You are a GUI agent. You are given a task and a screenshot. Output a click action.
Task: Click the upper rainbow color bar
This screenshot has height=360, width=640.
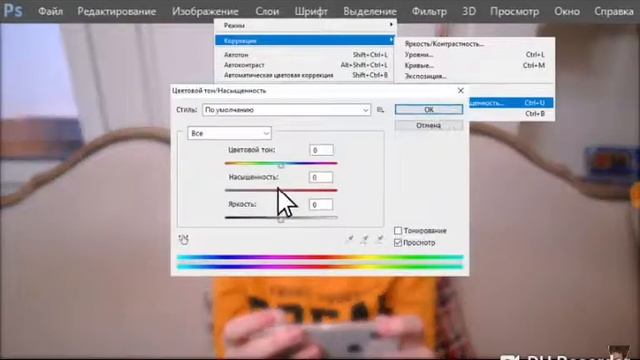click(320, 258)
